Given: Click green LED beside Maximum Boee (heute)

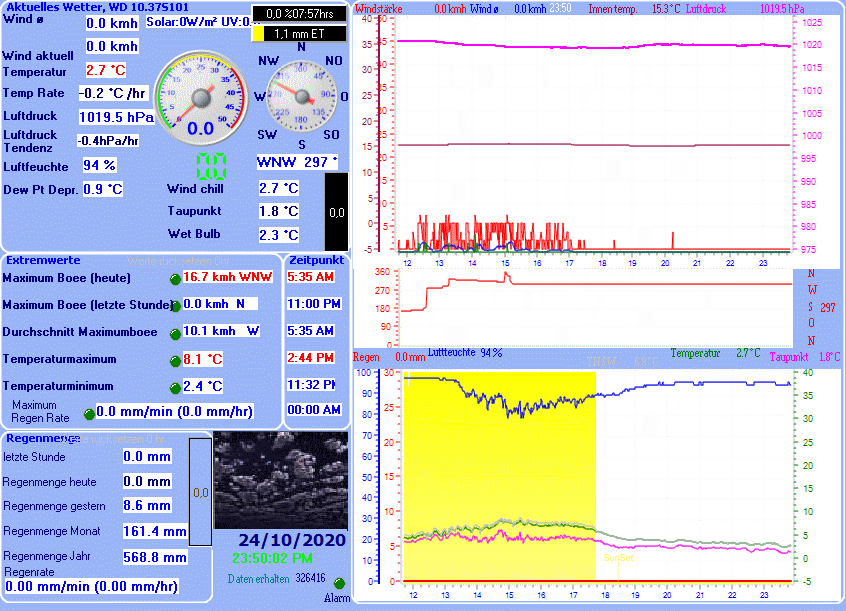Looking at the screenshot, I should pos(175,279).
